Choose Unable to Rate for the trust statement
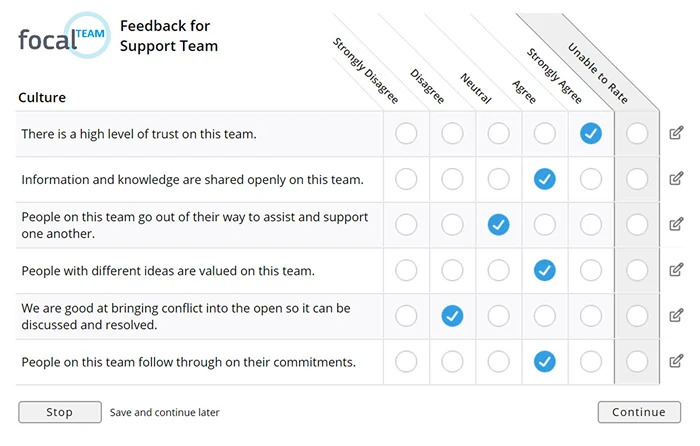This screenshot has height=446, width=700. tap(637, 133)
